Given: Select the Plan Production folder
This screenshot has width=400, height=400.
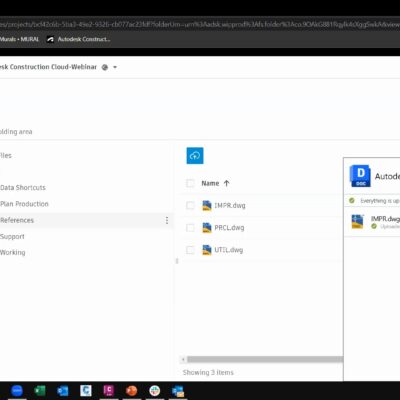Looking at the screenshot, I should click(24, 204).
